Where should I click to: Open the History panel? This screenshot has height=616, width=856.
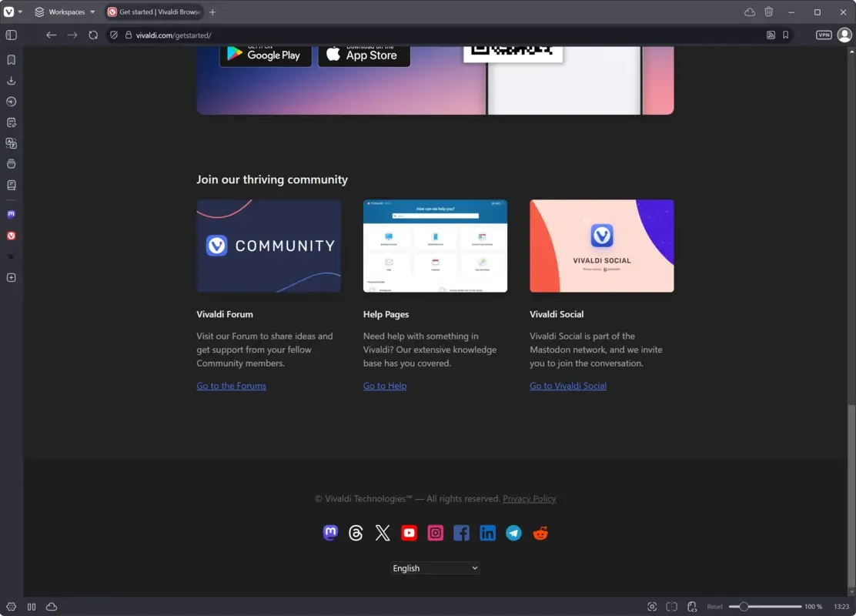pyautogui.click(x=11, y=101)
